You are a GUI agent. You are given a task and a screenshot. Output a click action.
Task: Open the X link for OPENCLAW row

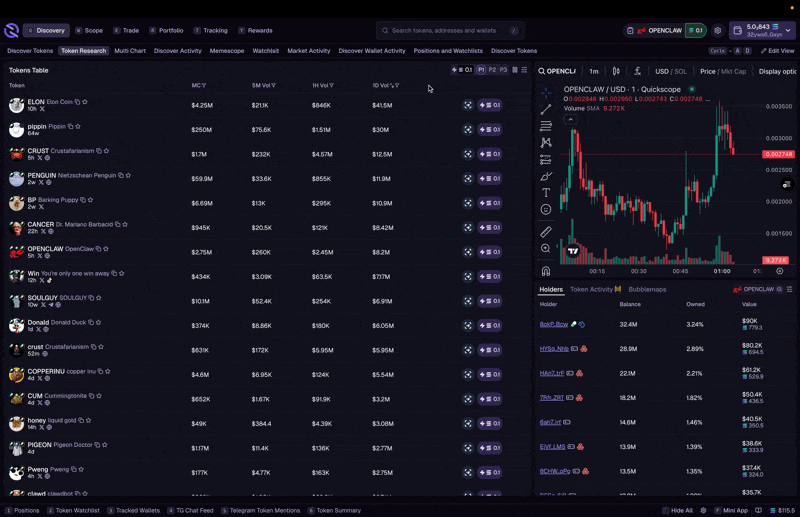click(x=39, y=256)
